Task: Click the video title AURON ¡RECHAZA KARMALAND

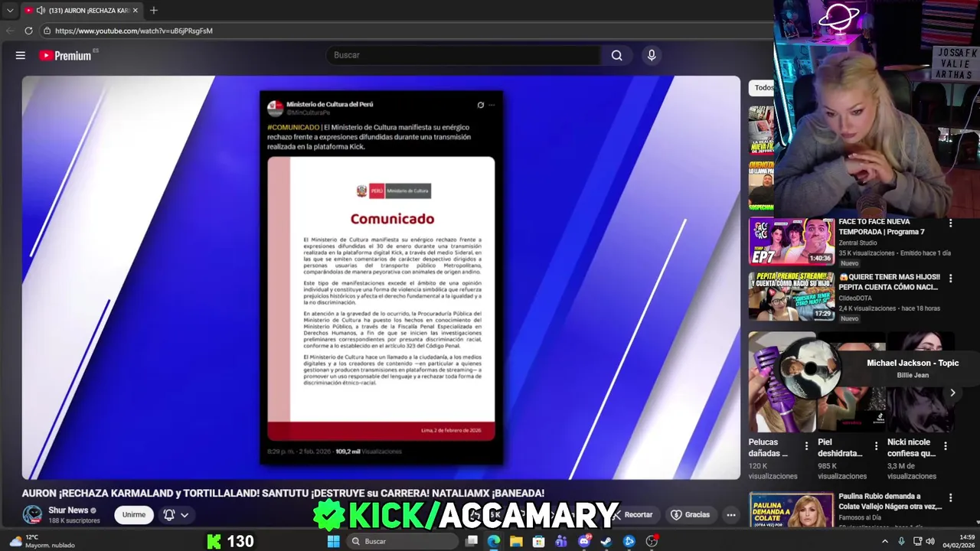Action: pyautogui.click(x=283, y=494)
